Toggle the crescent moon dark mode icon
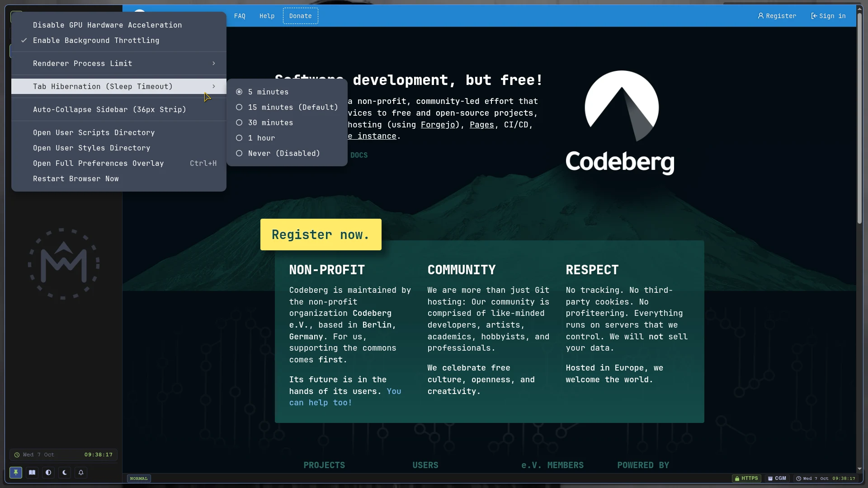Viewport: 868px width, 488px height. 65,473
